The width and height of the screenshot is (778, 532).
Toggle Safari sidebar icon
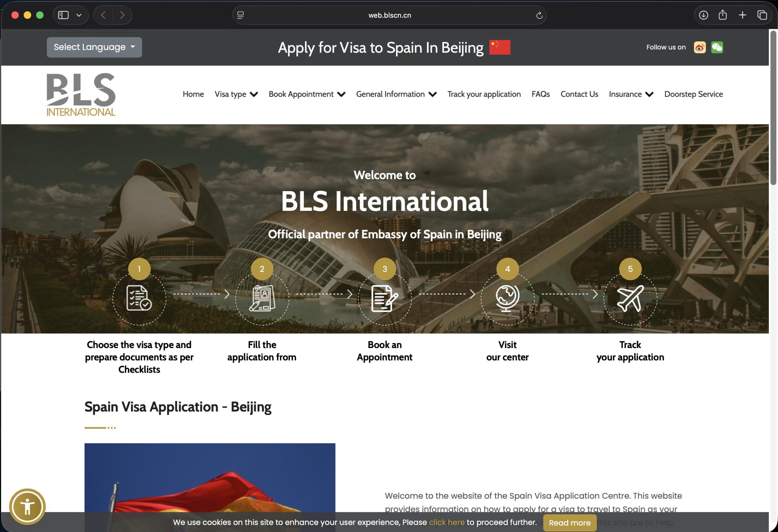(63, 15)
